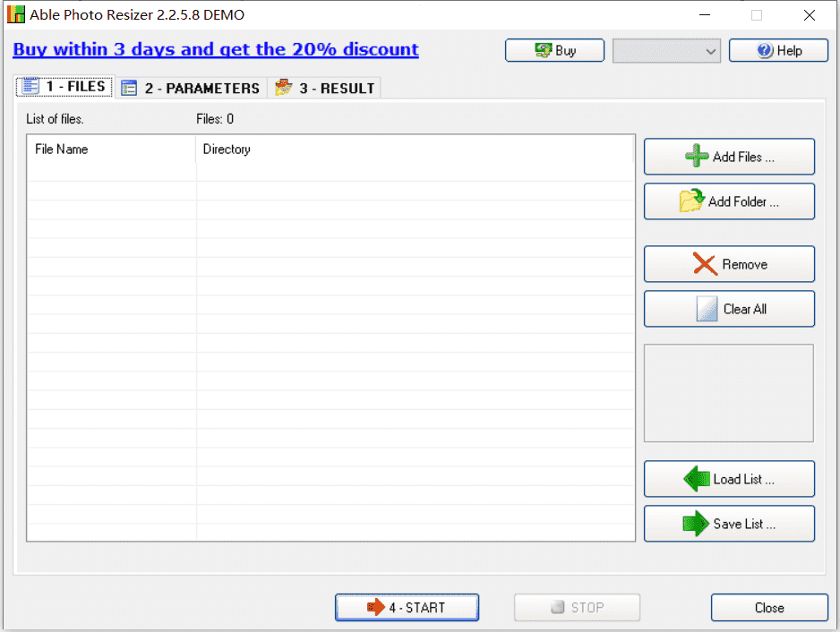Click the Able Photo Resizer title bar icon
The image size is (840, 632).
coord(16,14)
